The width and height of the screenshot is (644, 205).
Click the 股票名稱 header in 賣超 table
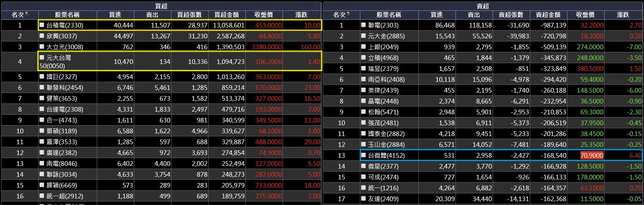point(389,15)
